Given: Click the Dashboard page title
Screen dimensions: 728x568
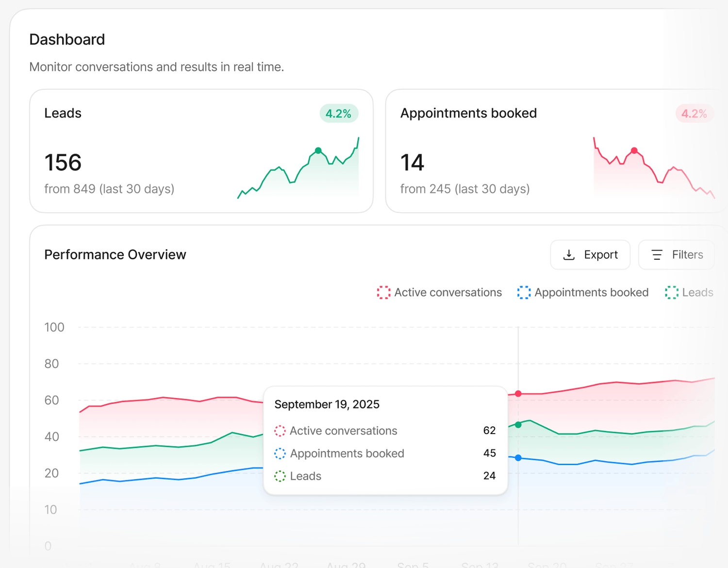Looking at the screenshot, I should coord(67,39).
